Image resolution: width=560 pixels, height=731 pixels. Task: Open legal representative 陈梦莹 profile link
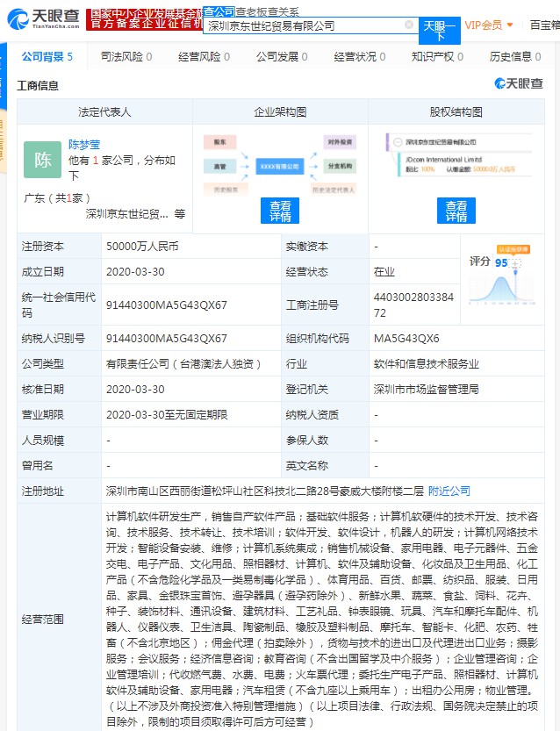point(84,145)
